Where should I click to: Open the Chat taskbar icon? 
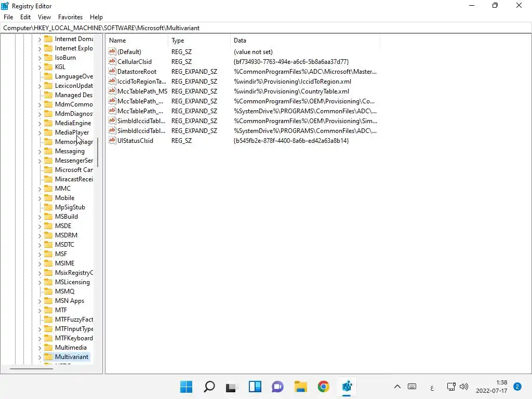(277, 387)
